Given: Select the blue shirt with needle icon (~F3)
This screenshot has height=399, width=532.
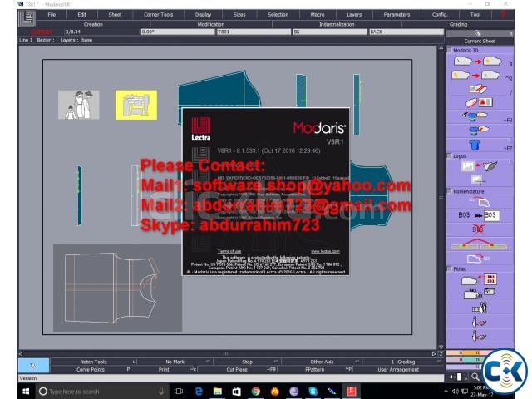Looking at the screenshot, I should coord(475,116).
